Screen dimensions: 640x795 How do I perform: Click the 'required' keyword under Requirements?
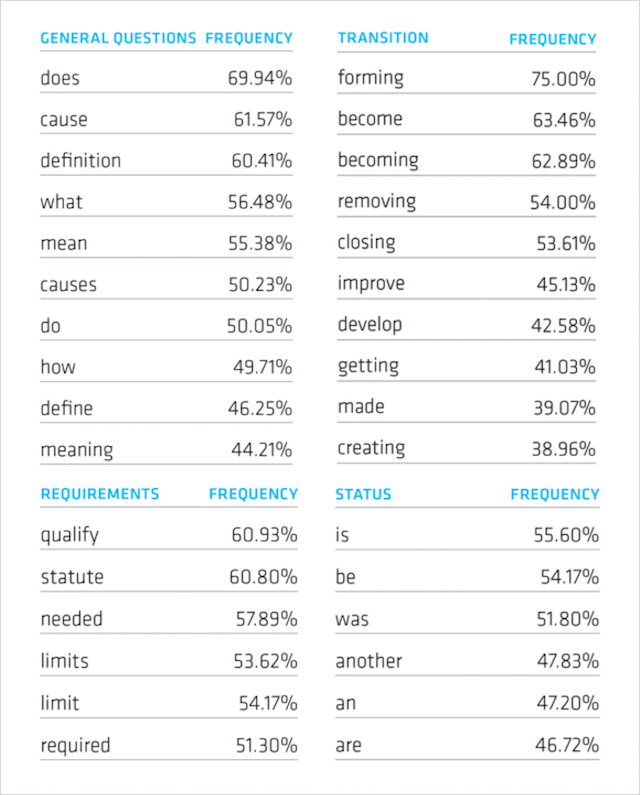[75, 745]
